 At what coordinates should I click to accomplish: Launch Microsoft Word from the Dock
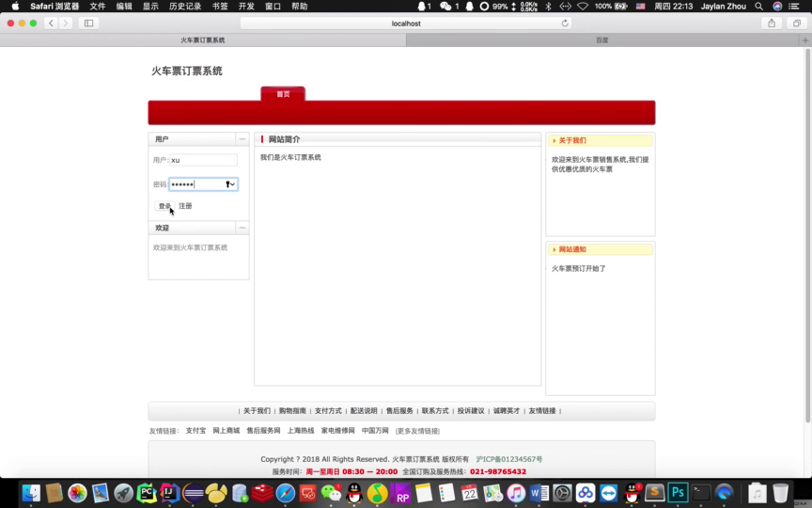[539, 493]
